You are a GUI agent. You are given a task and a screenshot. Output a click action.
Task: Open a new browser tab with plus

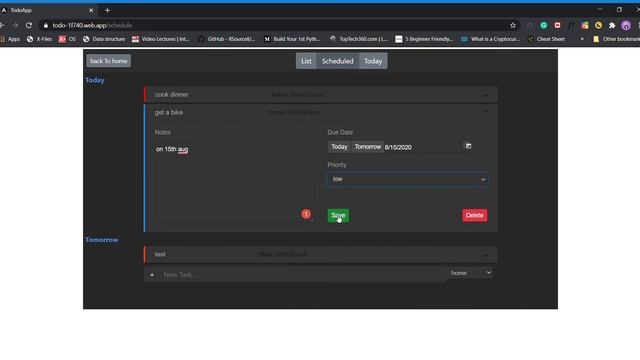[x=107, y=10]
